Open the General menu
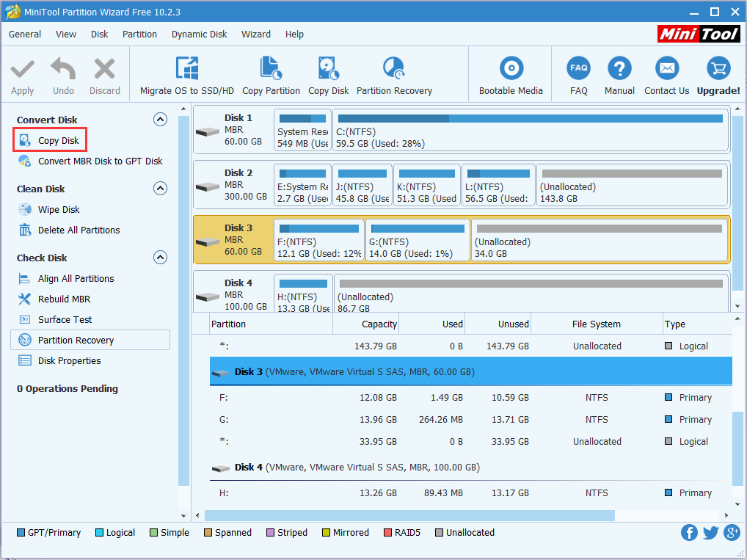 click(25, 34)
